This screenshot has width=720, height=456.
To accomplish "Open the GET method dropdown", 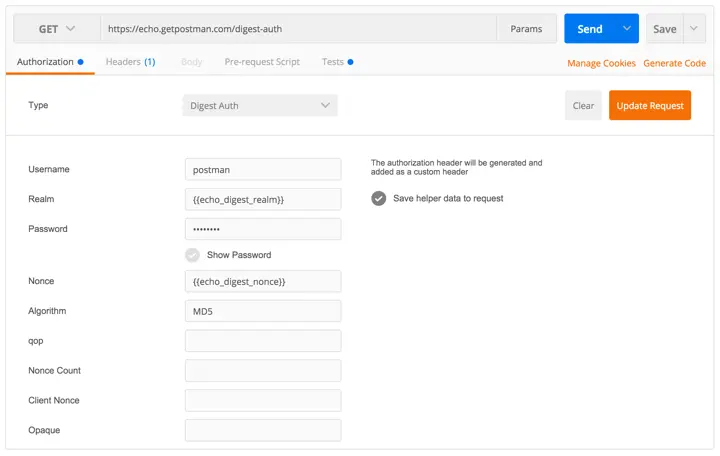I will pos(56,29).
